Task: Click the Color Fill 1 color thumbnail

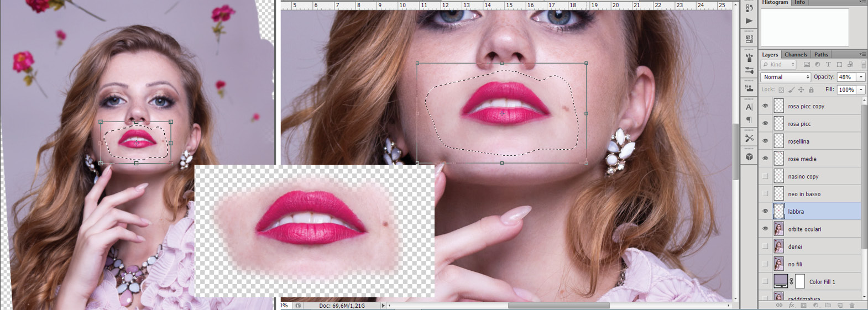Action: [x=780, y=281]
